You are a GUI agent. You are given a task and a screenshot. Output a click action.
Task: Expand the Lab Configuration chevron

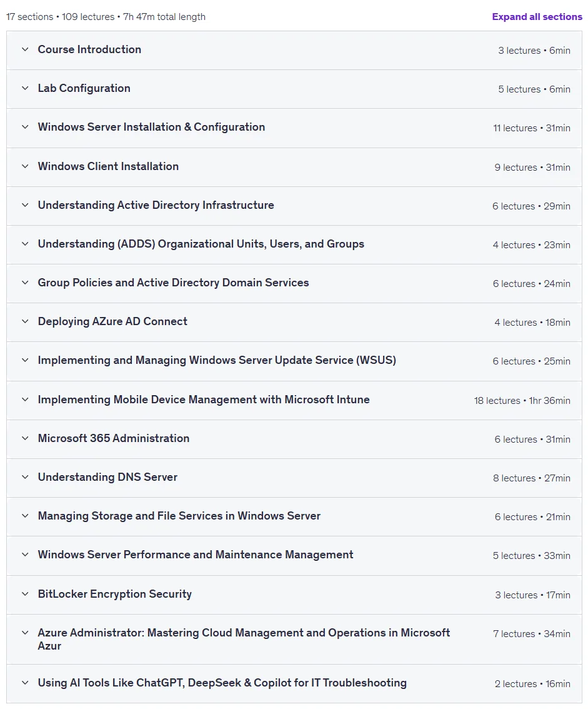(x=26, y=88)
